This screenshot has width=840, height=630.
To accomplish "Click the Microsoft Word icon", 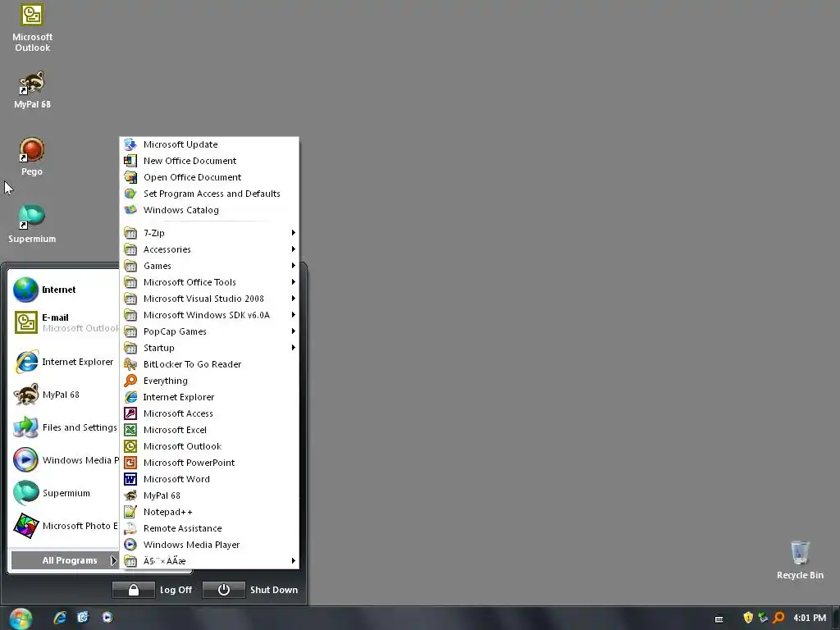I will (130, 479).
